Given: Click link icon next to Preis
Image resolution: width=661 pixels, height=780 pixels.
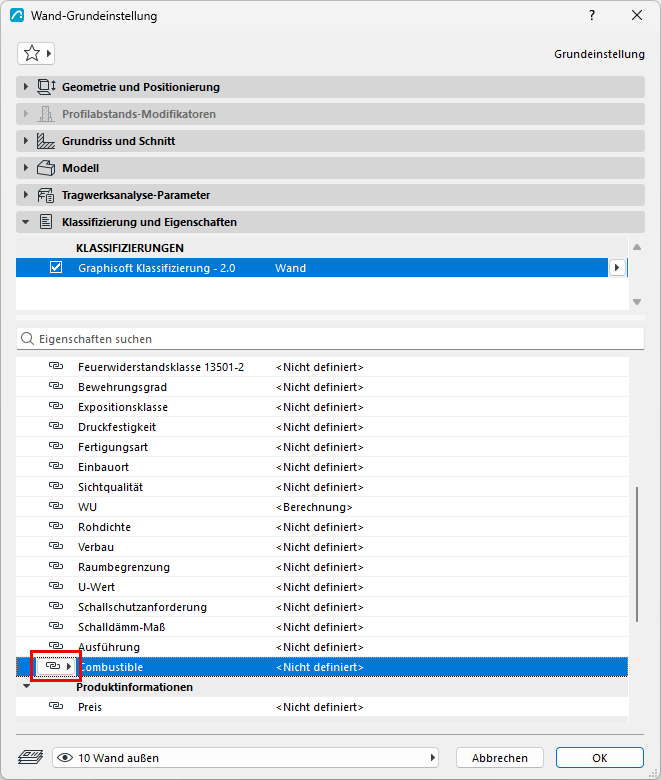Looking at the screenshot, I should 56,706.
